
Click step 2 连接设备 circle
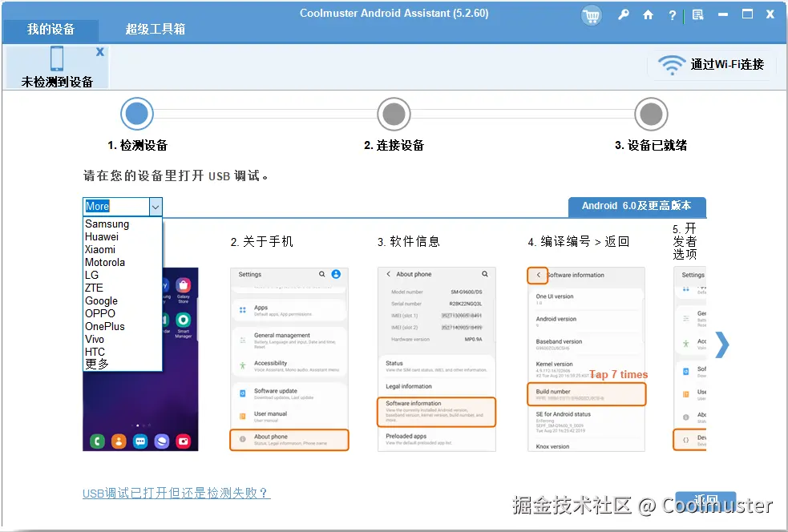tap(394, 114)
